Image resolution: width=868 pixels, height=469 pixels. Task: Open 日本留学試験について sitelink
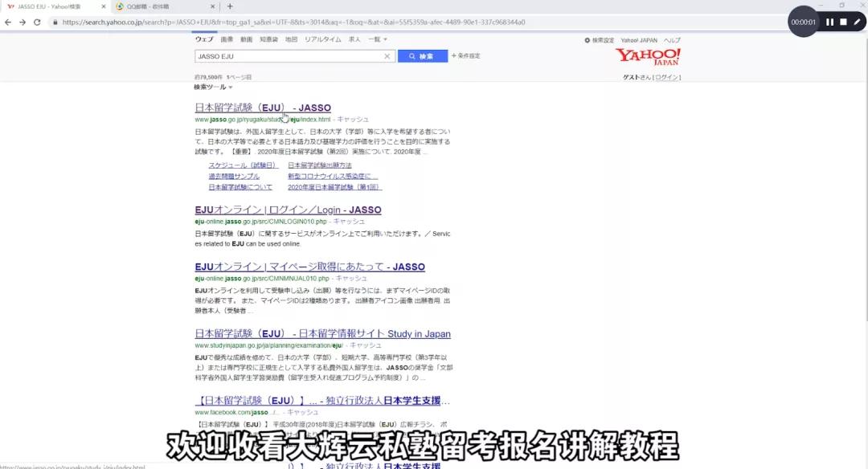coord(240,187)
